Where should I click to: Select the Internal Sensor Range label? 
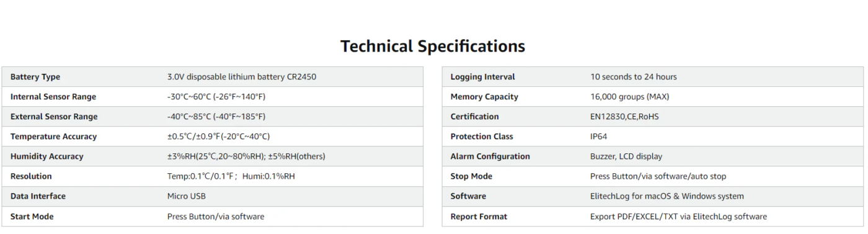pos(53,97)
